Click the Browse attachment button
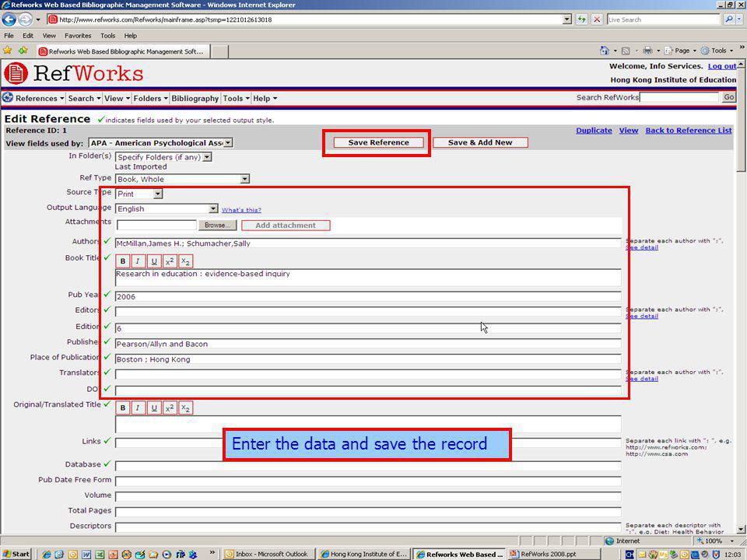The width and height of the screenshot is (747, 560). click(217, 226)
